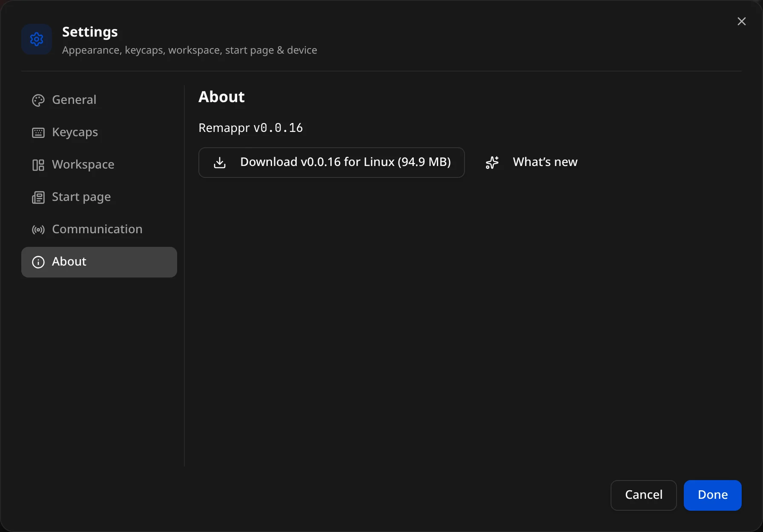Download v0.0.16 for Linux

(331, 163)
